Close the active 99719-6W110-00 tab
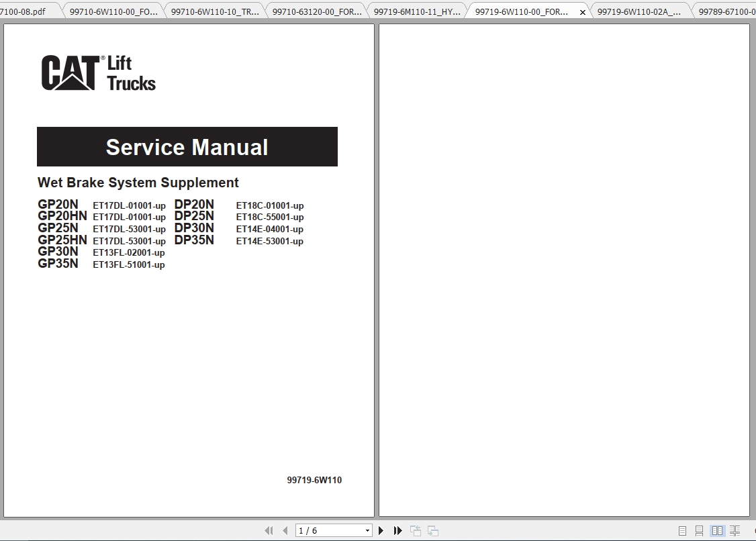756x541 pixels. tap(582, 11)
